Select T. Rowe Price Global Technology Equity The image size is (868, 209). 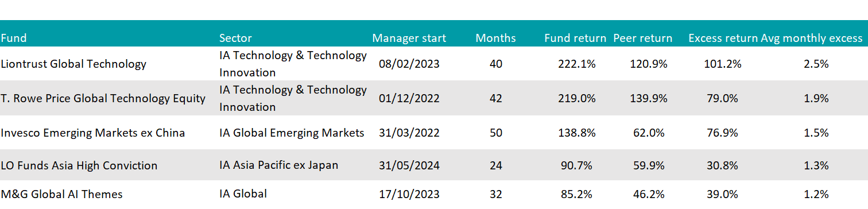(103, 98)
